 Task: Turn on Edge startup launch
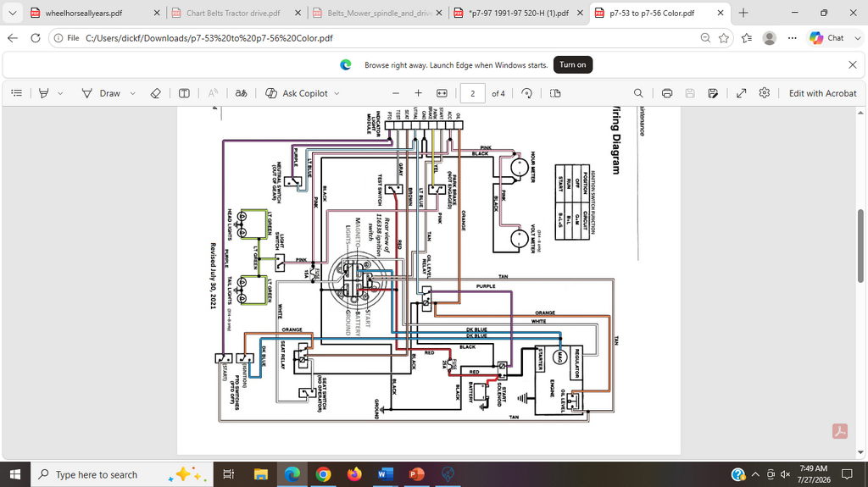[572, 64]
